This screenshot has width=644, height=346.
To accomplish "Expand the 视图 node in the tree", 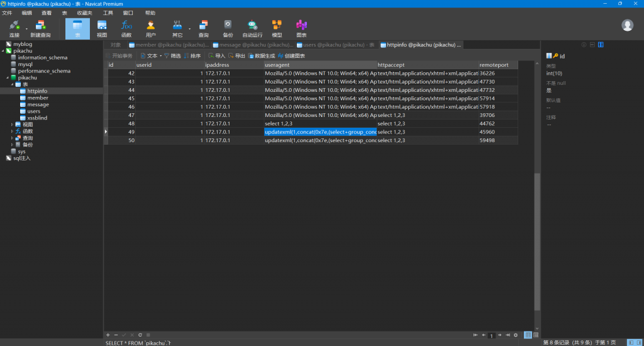I will click(12, 125).
